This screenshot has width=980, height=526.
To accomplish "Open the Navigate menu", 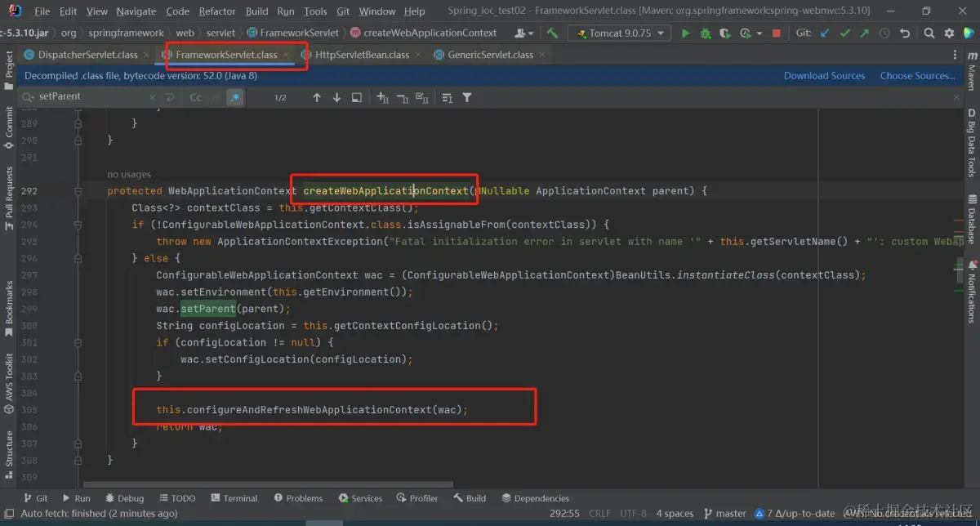I will click(x=136, y=11).
